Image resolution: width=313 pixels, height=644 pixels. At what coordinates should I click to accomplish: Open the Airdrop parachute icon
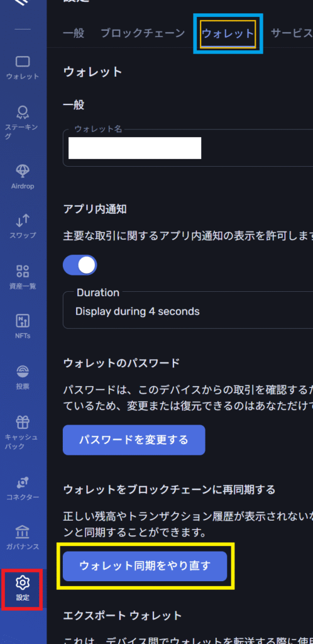coord(23,170)
